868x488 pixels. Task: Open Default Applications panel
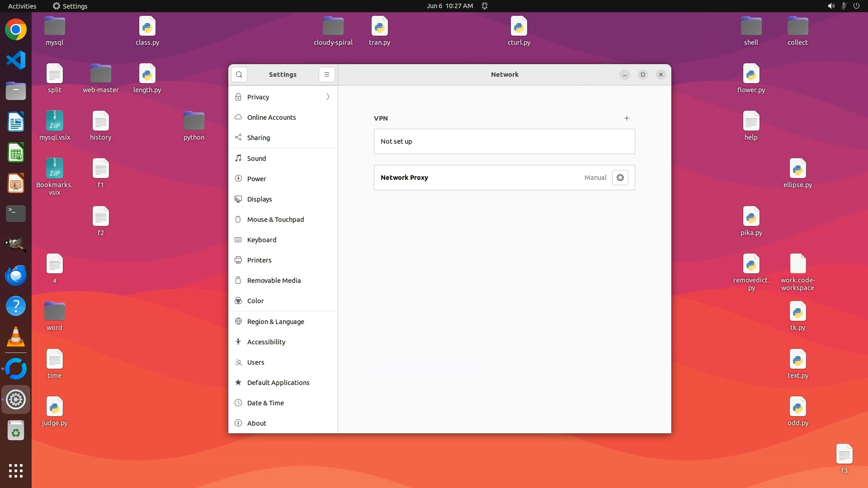pyautogui.click(x=278, y=383)
